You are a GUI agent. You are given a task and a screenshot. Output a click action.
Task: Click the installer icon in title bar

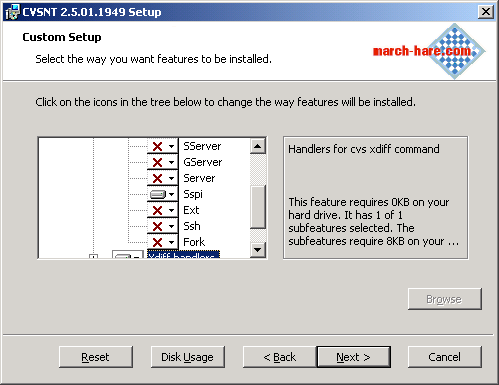point(12,12)
